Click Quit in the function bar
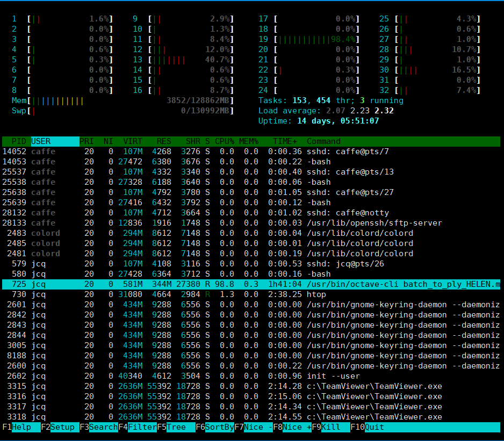Image resolution: width=504 pixels, height=441 pixels. point(433,427)
